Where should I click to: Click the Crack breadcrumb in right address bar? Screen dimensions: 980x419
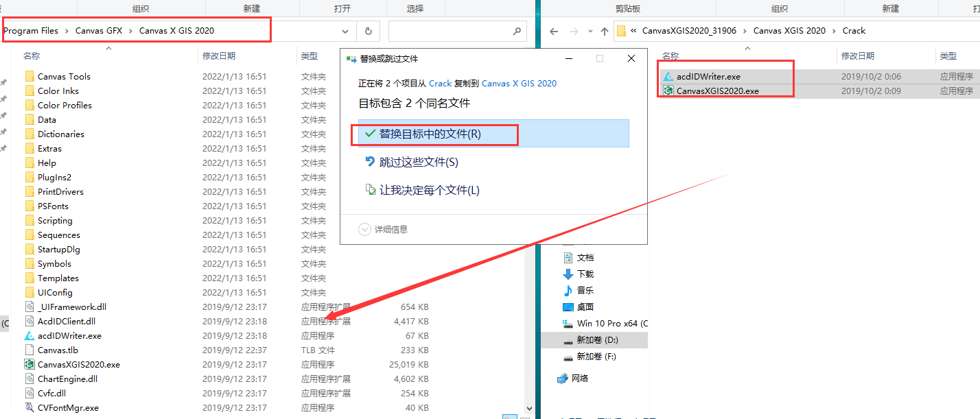pyautogui.click(x=854, y=31)
